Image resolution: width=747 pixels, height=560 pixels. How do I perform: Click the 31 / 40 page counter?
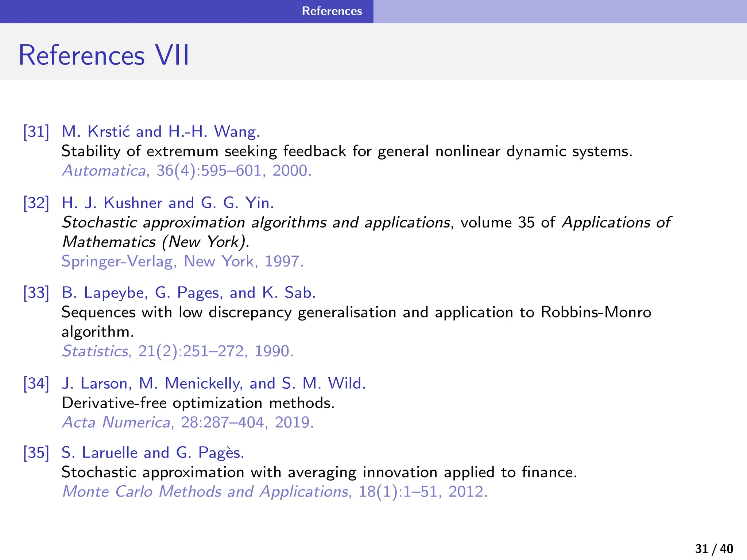[x=714, y=549]
